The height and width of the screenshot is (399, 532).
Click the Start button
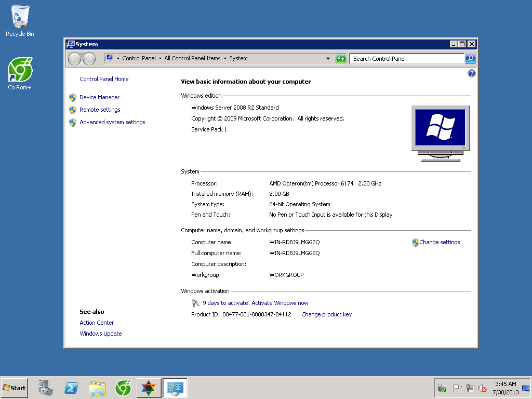(x=15, y=388)
